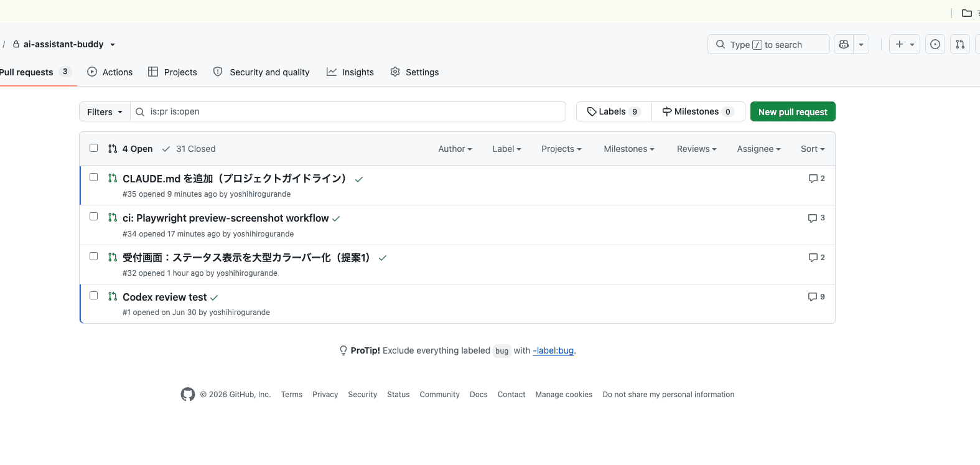
Task: Open the Community footer link
Action: point(440,395)
